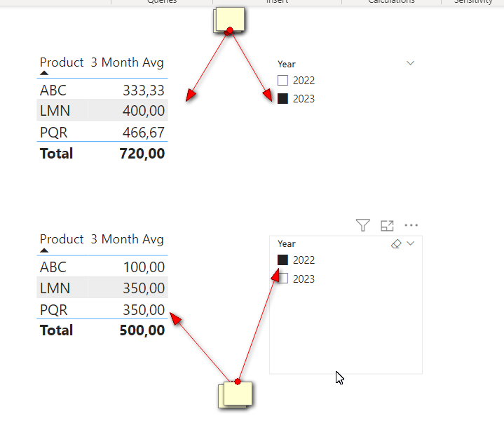The image size is (504, 423).
Task: Sort upper table by 3 Month Avg header
Action: [128, 62]
